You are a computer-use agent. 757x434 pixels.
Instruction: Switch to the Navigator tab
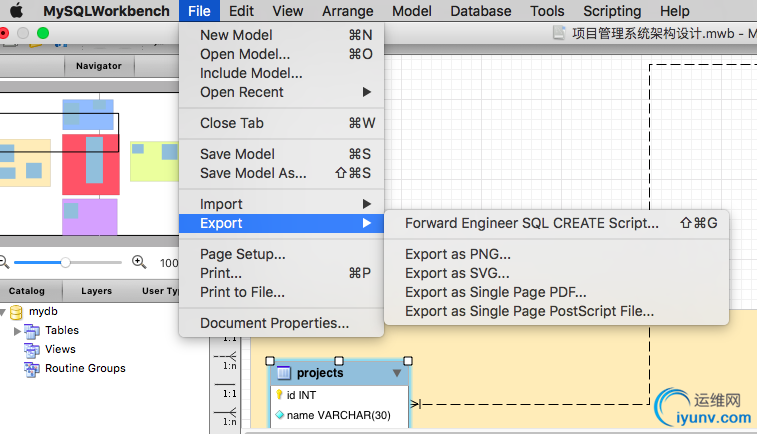[99, 66]
